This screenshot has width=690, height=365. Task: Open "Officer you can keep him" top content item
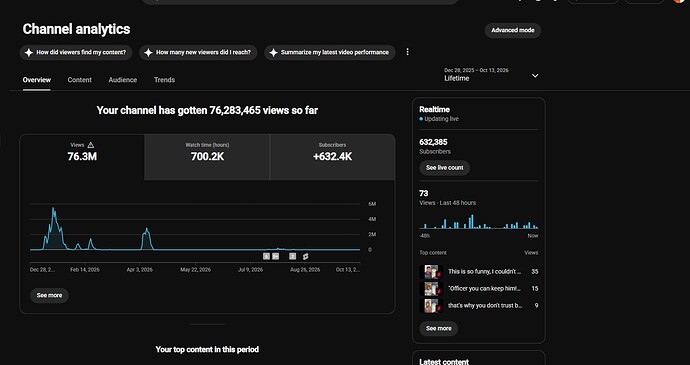[479, 289]
